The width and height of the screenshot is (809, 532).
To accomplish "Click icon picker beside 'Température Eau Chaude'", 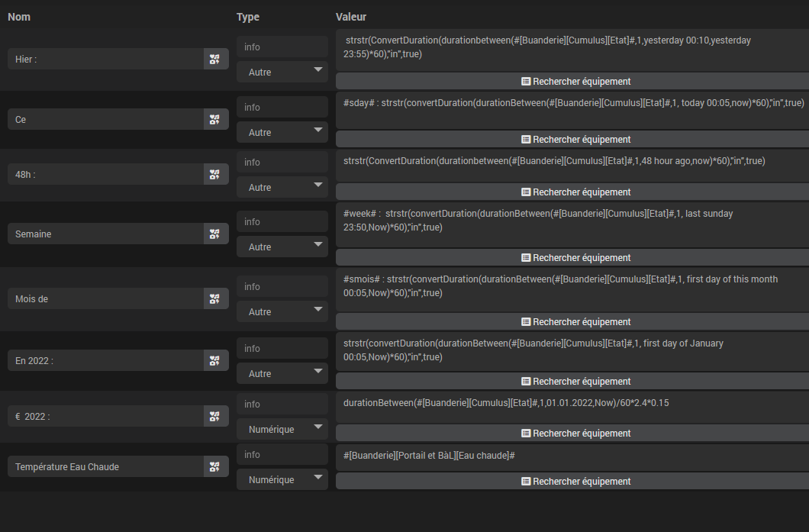I will click(x=216, y=467).
